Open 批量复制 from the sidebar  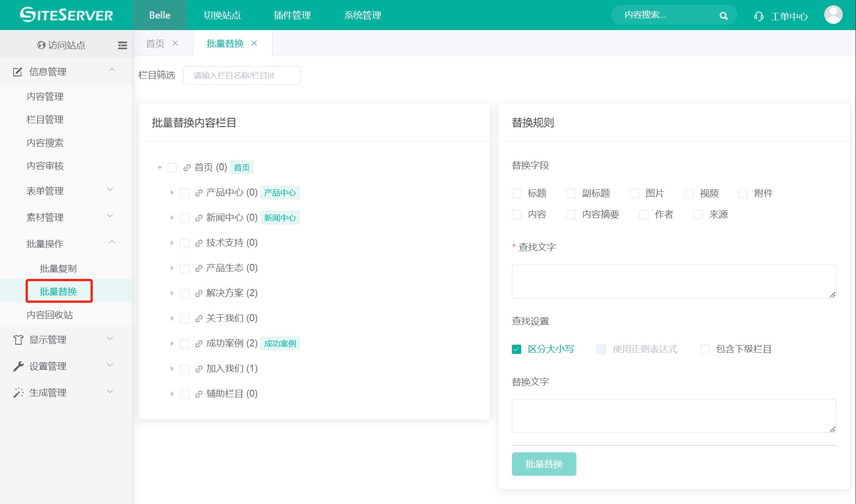coord(59,267)
